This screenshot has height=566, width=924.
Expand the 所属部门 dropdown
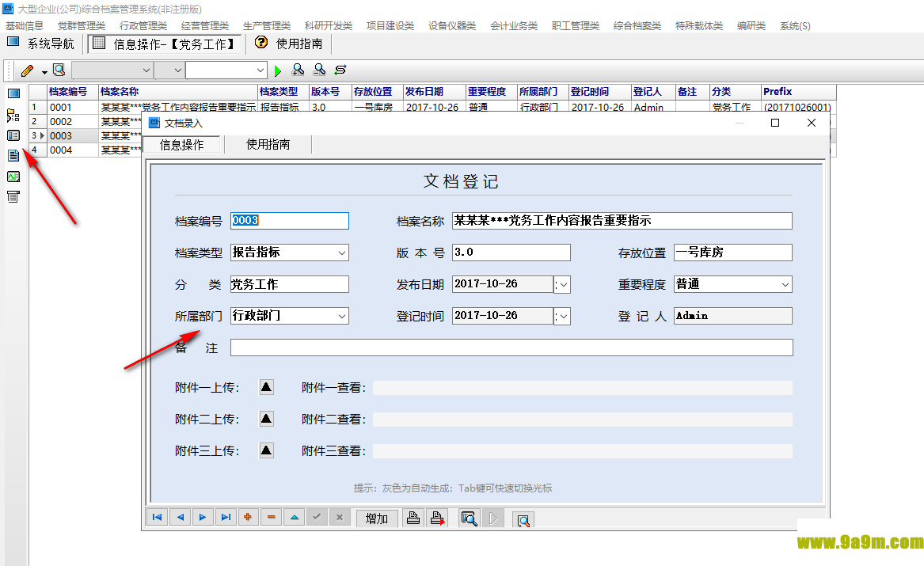[342, 317]
